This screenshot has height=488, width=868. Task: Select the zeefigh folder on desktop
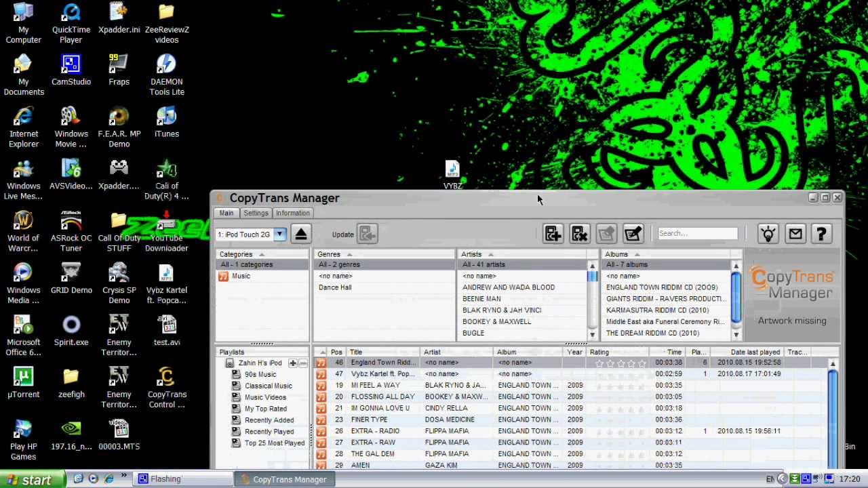tap(71, 383)
